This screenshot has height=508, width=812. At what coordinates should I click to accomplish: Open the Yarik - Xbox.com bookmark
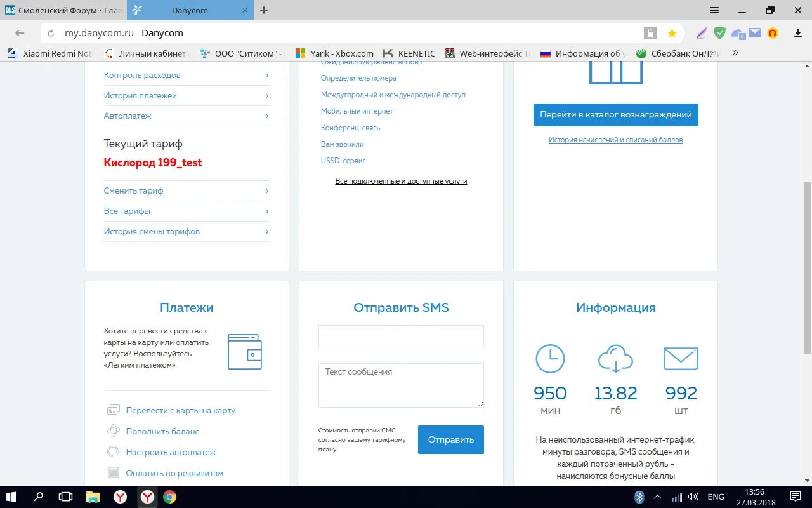click(x=334, y=53)
